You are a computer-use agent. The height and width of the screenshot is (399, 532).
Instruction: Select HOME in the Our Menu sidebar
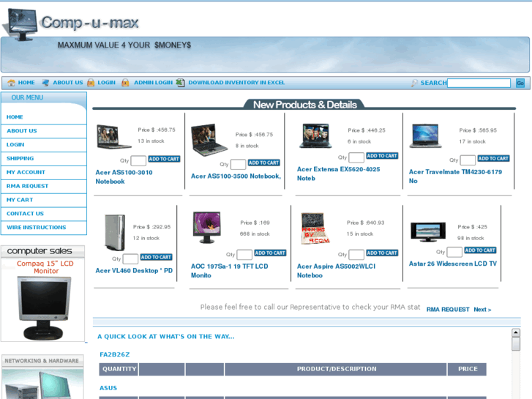(x=15, y=117)
